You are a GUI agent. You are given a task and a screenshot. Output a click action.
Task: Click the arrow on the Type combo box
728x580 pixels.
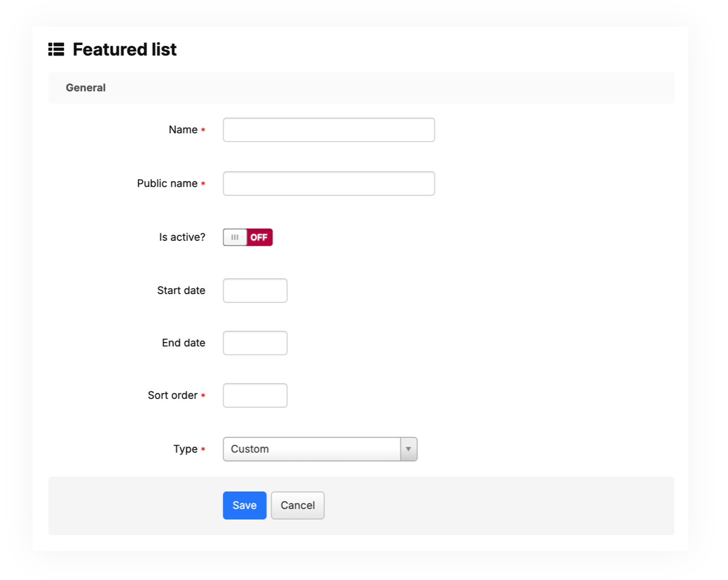408,449
